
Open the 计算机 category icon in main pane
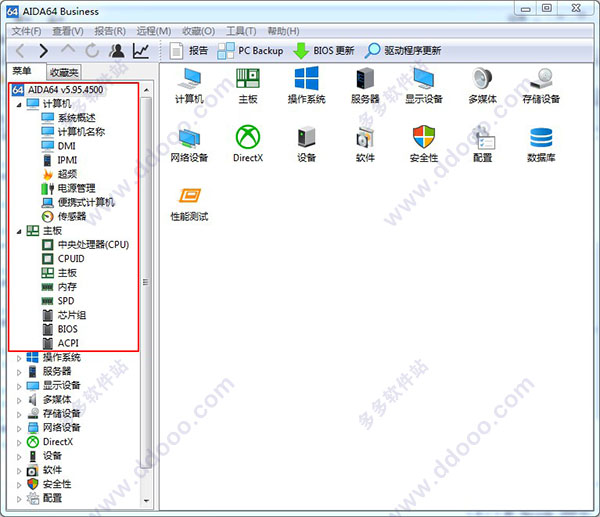pos(189,85)
